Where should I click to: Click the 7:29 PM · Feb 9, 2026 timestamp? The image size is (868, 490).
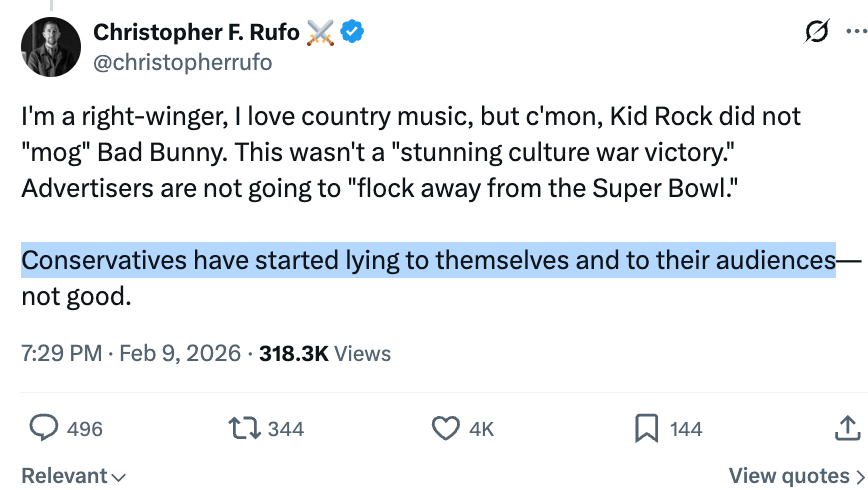pyautogui.click(x=131, y=353)
